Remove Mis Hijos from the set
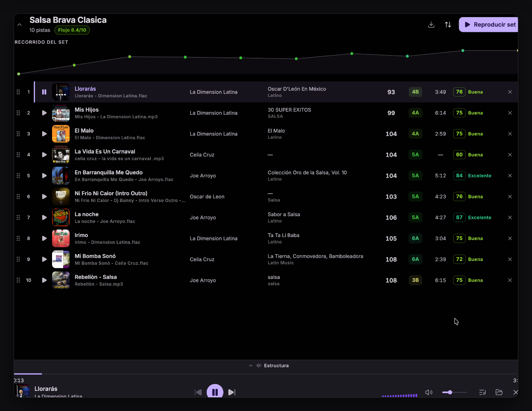This screenshot has width=532, height=411. [x=510, y=113]
